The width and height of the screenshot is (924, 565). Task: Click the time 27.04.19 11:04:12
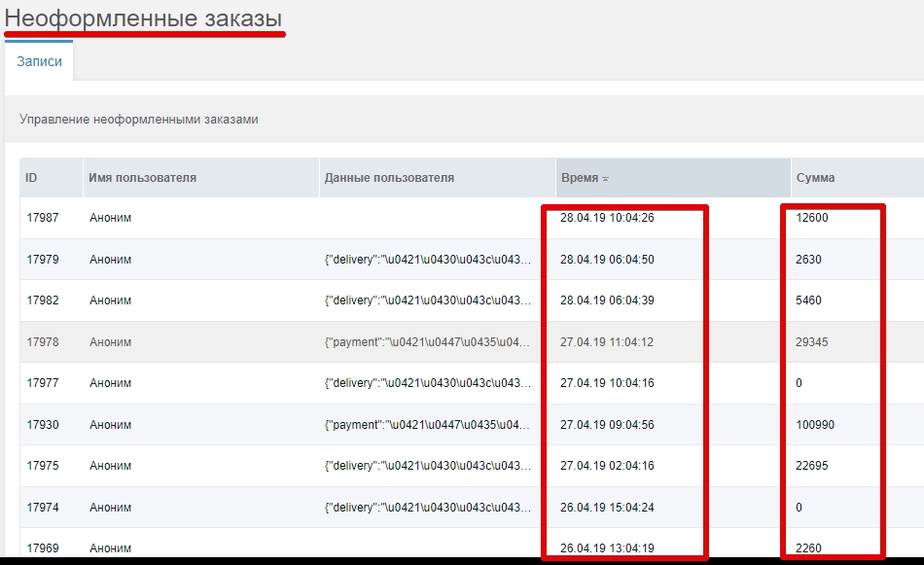(607, 341)
